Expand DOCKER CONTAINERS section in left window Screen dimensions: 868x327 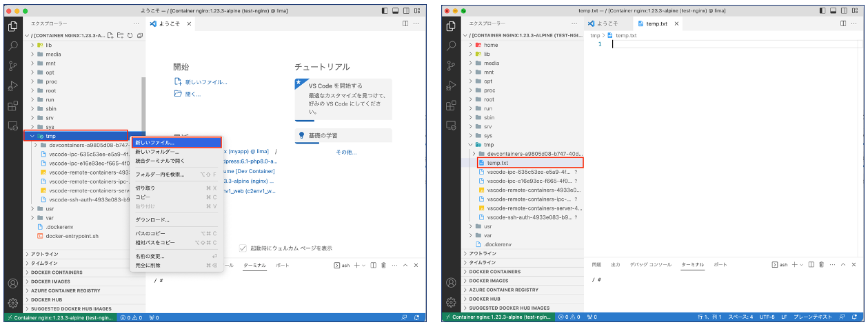pos(85,272)
